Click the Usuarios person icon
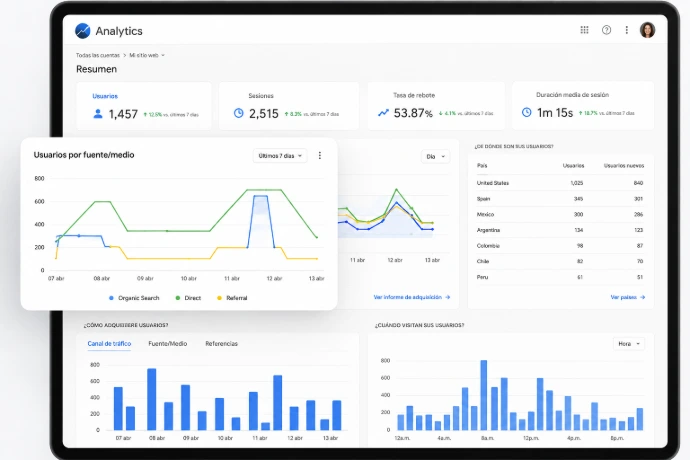This screenshot has height=460, width=690. coord(98,114)
